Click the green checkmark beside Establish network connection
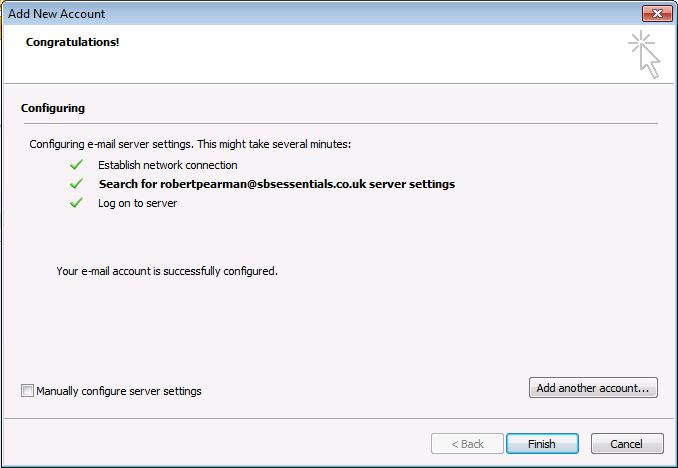 coord(76,165)
